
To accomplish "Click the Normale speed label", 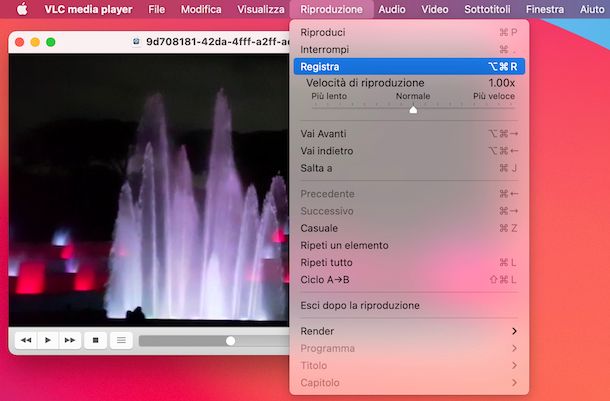I will click(x=413, y=96).
